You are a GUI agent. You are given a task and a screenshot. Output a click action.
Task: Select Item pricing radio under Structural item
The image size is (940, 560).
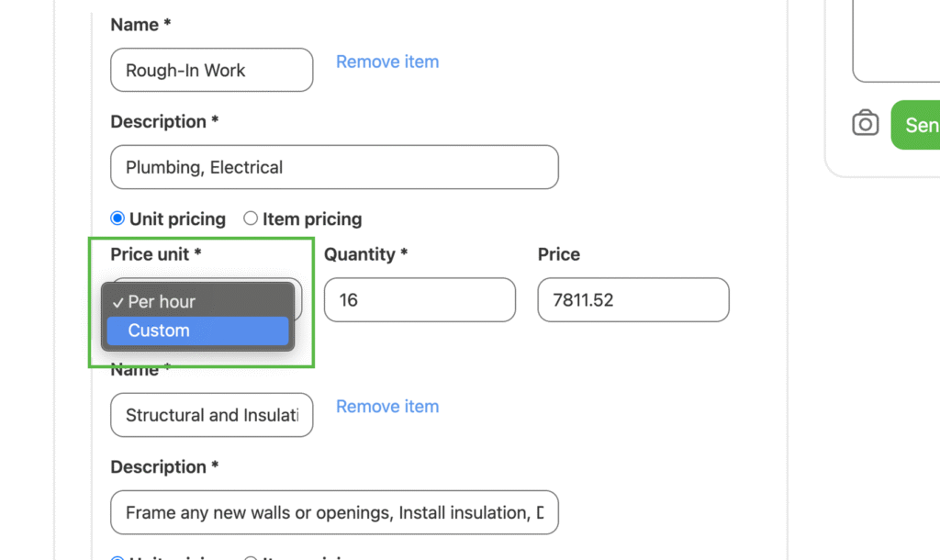(251, 557)
